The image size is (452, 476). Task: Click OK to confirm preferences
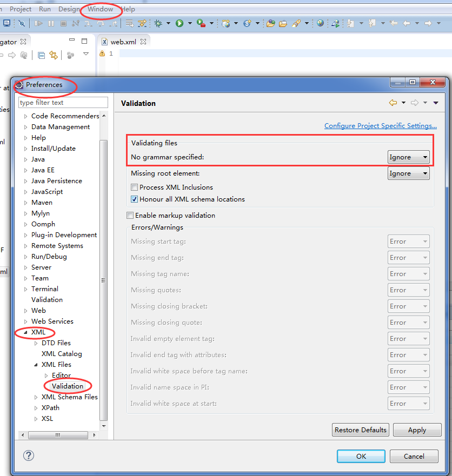coord(361,456)
